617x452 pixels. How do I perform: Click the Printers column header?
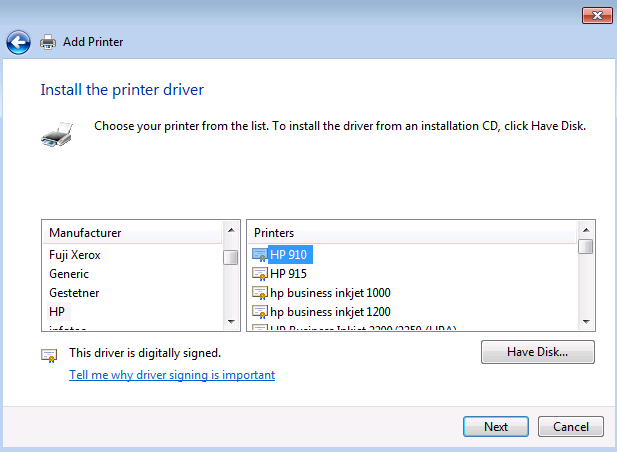pos(412,232)
